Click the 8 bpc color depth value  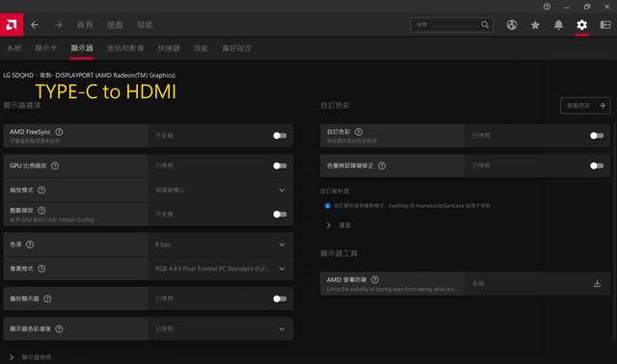click(x=163, y=245)
